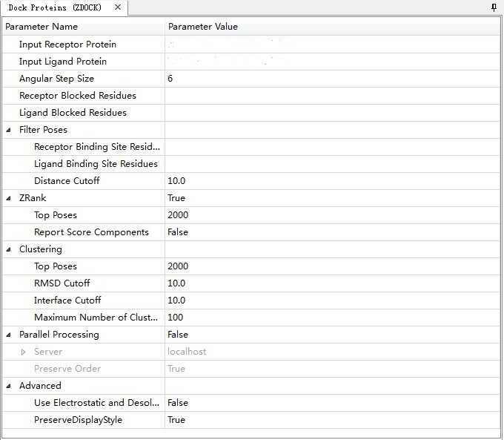The width and height of the screenshot is (504, 440).
Task: Click the Receptor Blocked Residues value cell
Action: [x=332, y=96]
